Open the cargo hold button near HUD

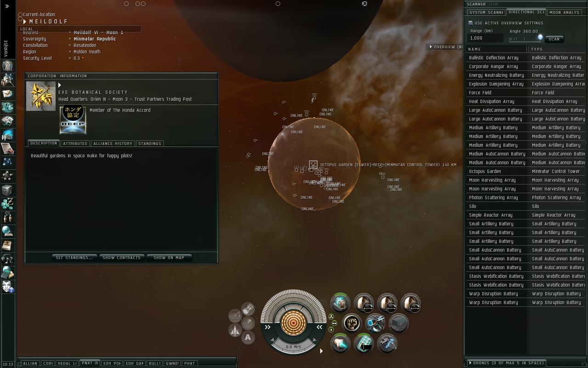tap(248, 308)
